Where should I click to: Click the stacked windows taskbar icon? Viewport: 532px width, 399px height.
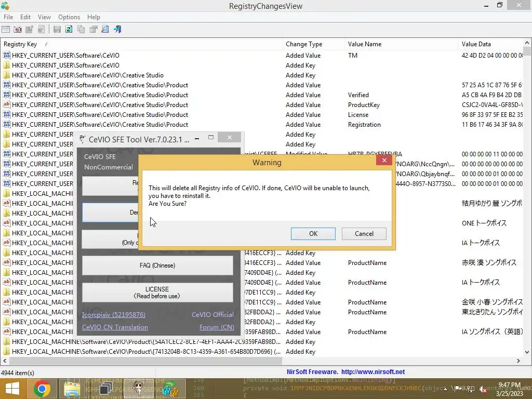(x=105, y=389)
